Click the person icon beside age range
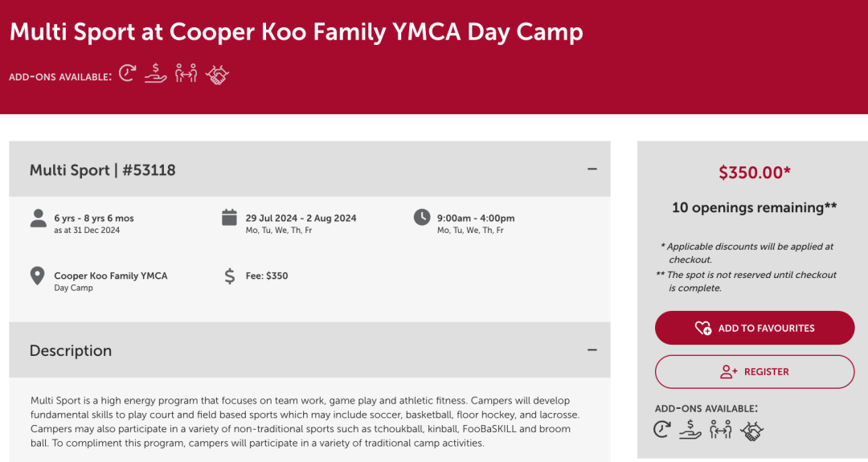 (x=38, y=219)
